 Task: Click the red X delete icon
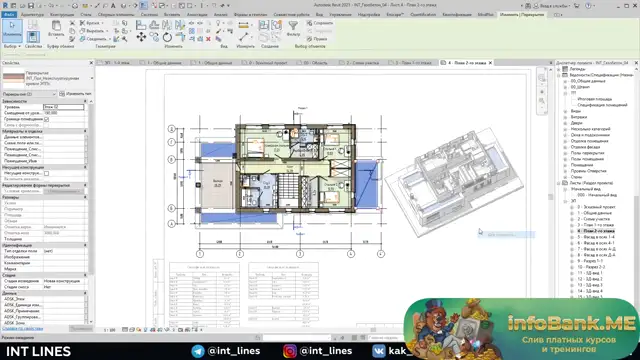point(208,39)
